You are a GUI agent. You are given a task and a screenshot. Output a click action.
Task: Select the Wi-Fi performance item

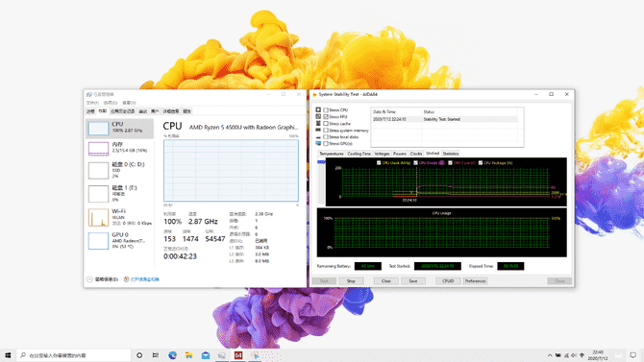(x=119, y=217)
